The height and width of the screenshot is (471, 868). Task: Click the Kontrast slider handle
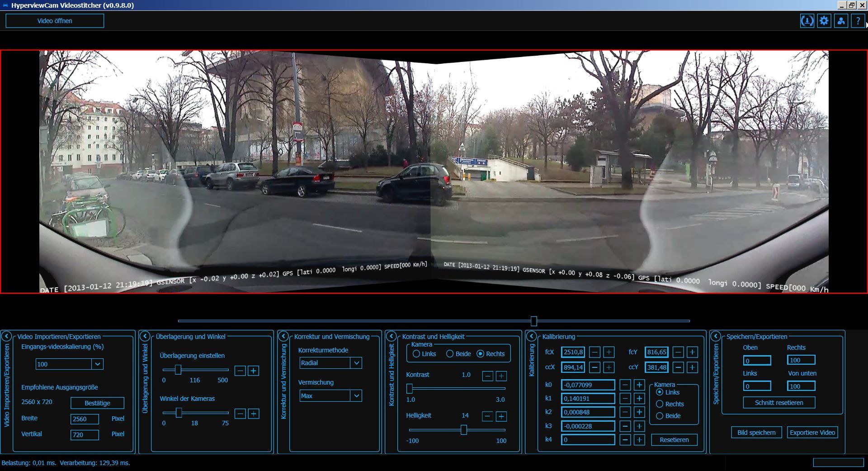(410, 389)
